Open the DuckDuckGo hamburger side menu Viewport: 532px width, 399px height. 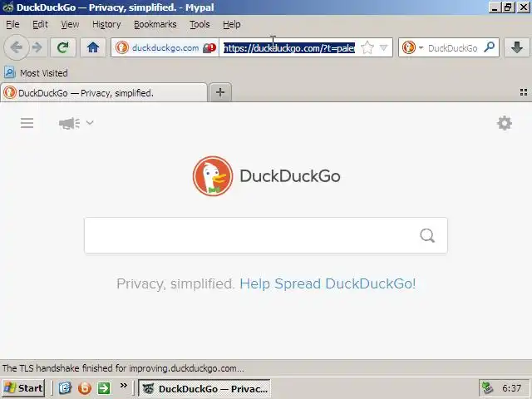(x=27, y=123)
